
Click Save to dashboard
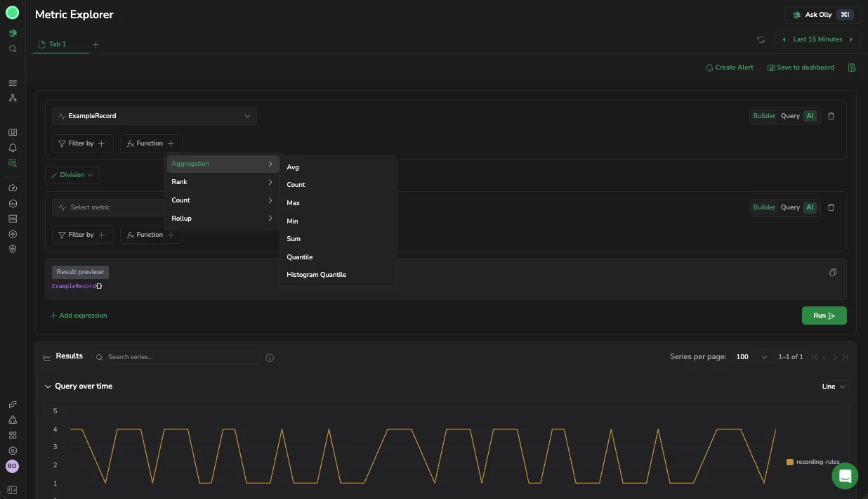pos(801,67)
